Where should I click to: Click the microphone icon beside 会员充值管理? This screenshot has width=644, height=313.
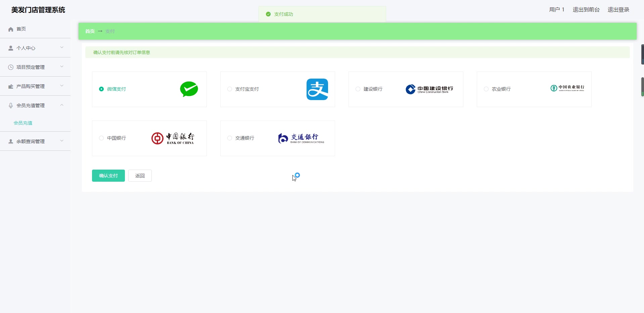pyautogui.click(x=11, y=105)
